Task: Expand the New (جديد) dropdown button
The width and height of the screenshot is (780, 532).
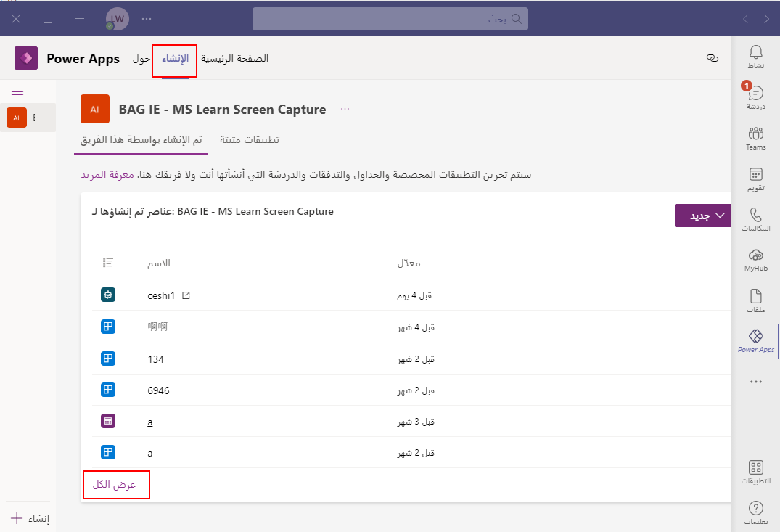Action: coord(703,216)
